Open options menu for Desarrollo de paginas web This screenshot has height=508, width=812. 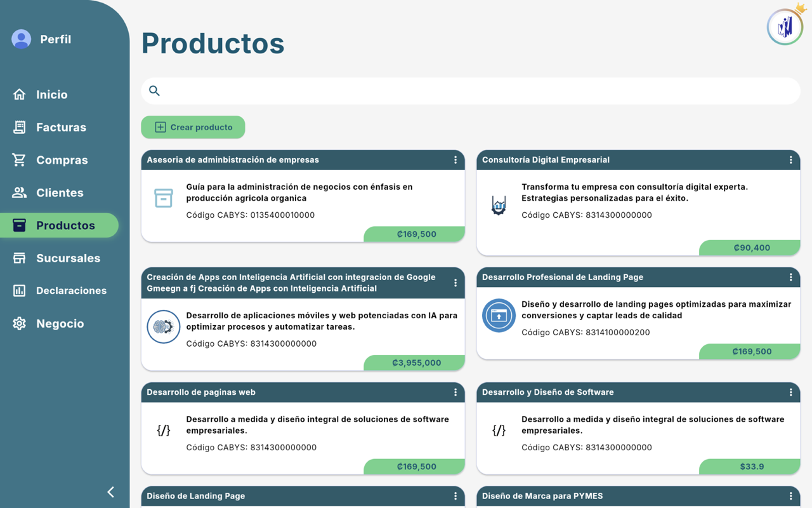tap(455, 392)
